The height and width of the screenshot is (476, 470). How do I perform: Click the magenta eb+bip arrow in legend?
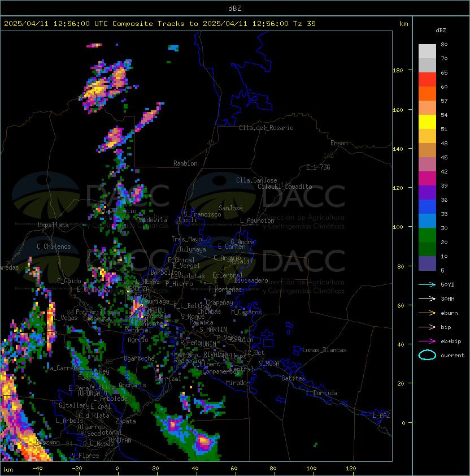pyautogui.click(x=427, y=341)
